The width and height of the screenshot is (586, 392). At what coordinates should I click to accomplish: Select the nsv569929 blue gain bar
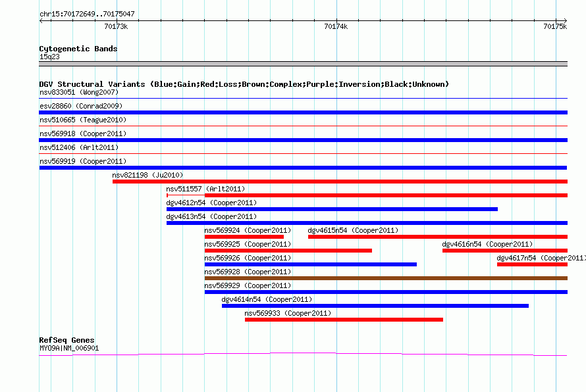click(386, 292)
